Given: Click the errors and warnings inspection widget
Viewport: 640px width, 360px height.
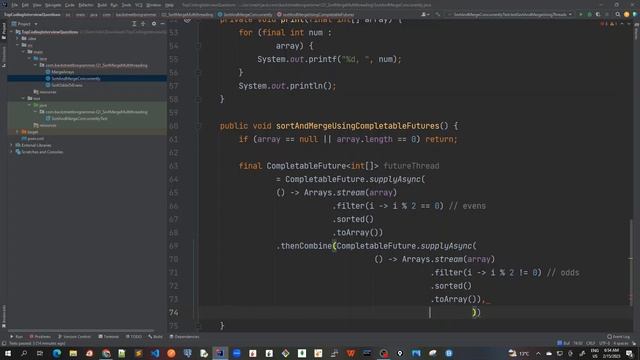Looking at the screenshot, I should coord(608,24).
